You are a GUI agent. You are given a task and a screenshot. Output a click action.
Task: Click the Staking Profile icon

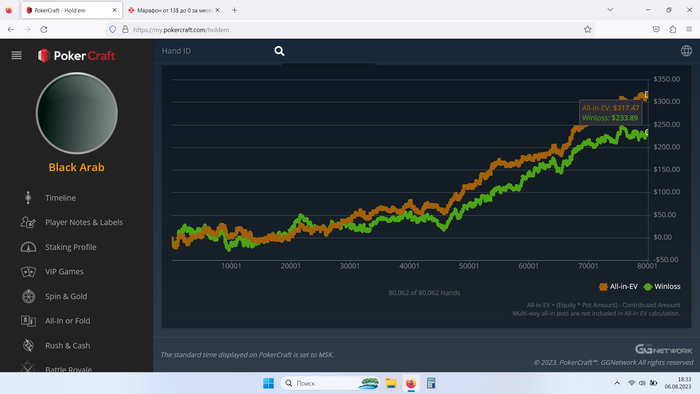coord(28,247)
